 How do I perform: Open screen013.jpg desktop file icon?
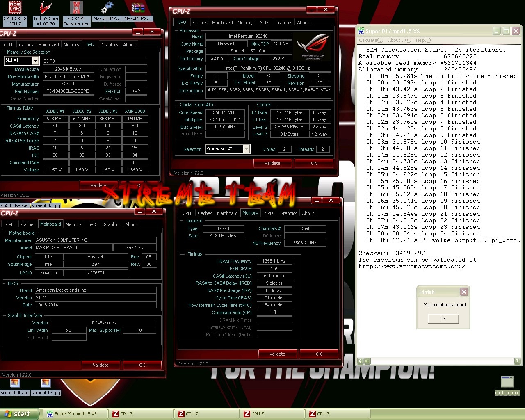pos(46,387)
